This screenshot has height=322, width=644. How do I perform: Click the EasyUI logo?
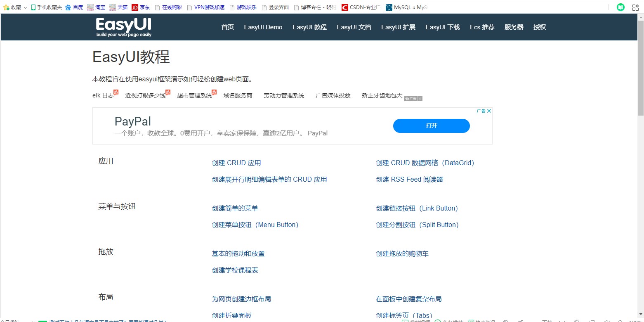pos(124,27)
